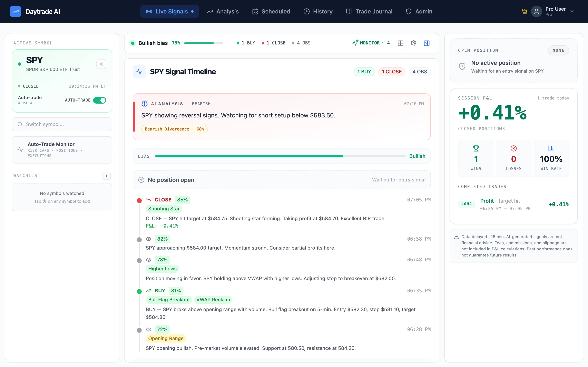Click the Bullish bias 75% progress bar
The height and width of the screenshot is (367, 588).
click(204, 43)
